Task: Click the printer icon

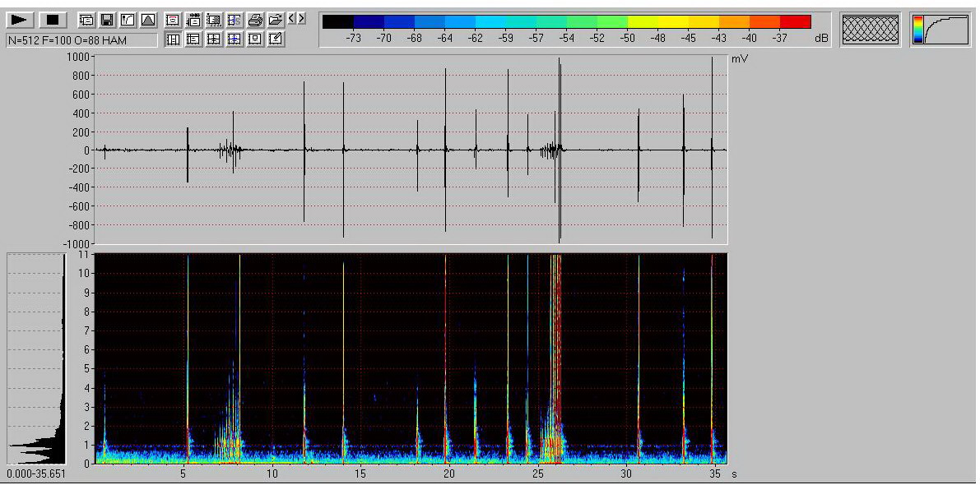Action: tap(256, 20)
